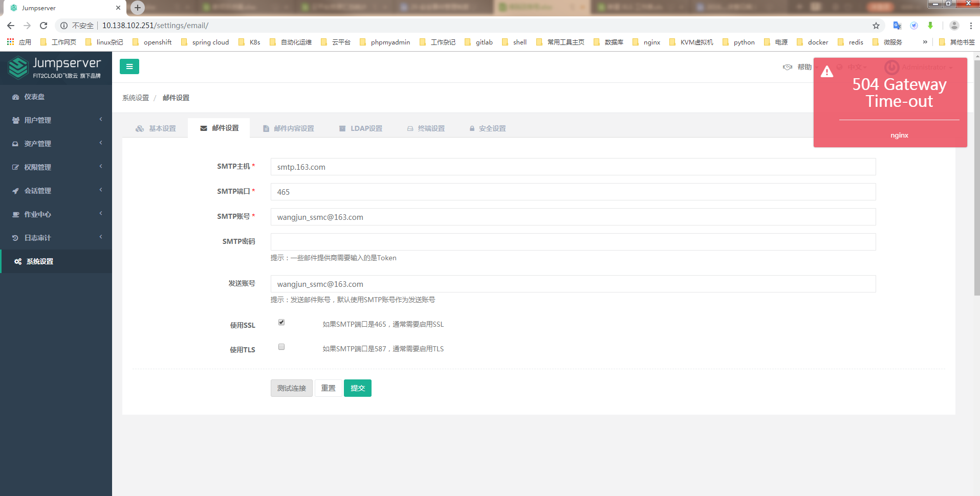Open the Google Translate extension icon
This screenshot has height=496, width=980.
(x=897, y=26)
